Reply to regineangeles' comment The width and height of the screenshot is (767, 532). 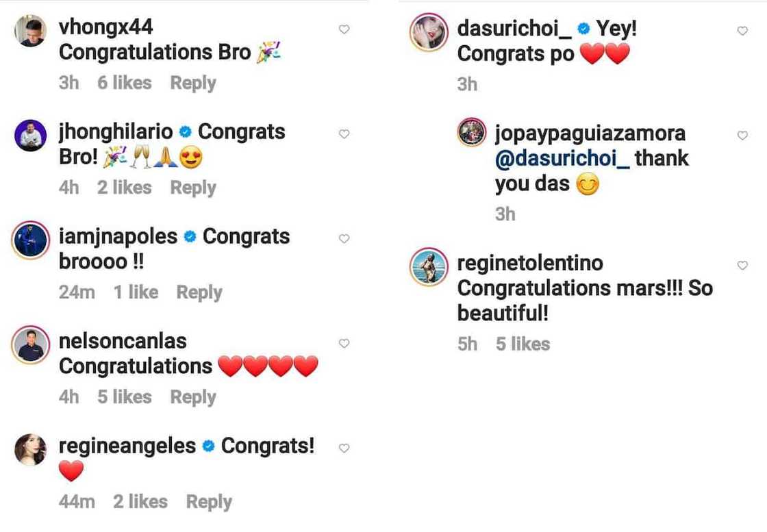(209, 502)
